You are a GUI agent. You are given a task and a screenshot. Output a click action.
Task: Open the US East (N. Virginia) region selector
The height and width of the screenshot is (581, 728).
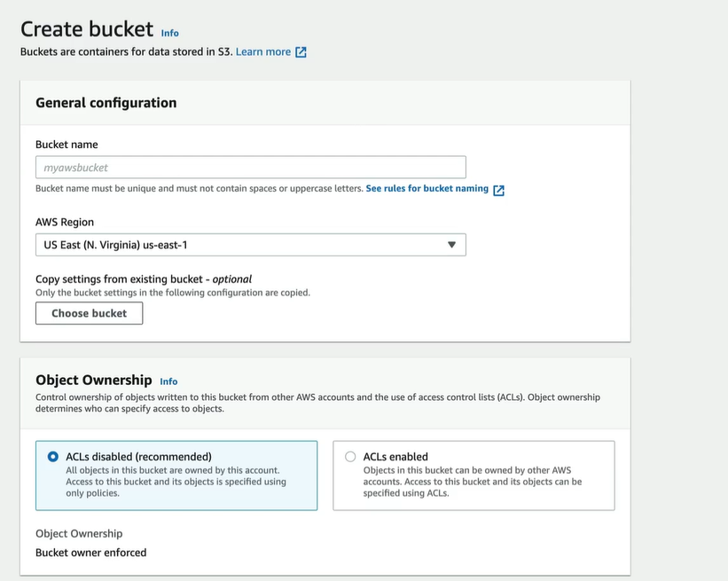click(251, 245)
